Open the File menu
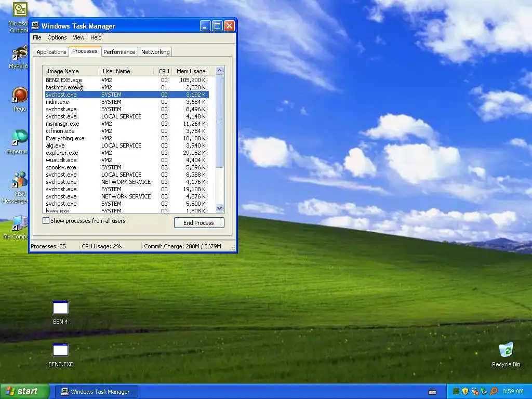The width and height of the screenshot is (532, 399). click(x=37, y=37)
